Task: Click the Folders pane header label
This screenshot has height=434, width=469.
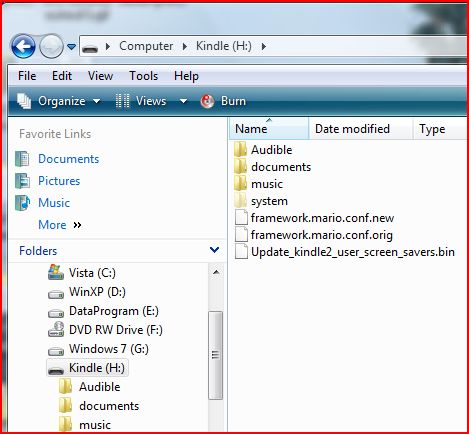Action: (x=38, y=251)
